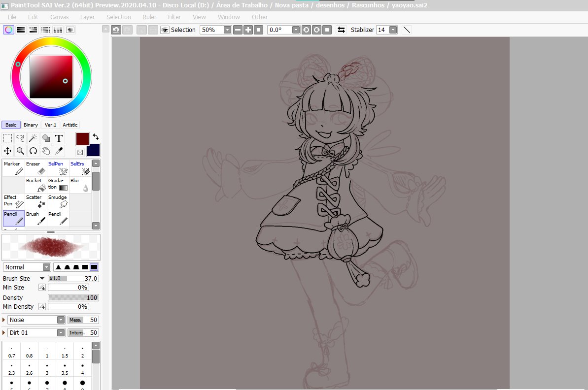Viewport: 588px width, 390px height.
Task: Select the Eraser brush tool
Action: (35, 168)
